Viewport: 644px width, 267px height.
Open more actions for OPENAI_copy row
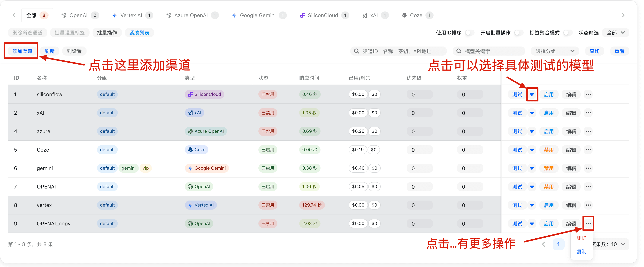(x=588, y=224)
